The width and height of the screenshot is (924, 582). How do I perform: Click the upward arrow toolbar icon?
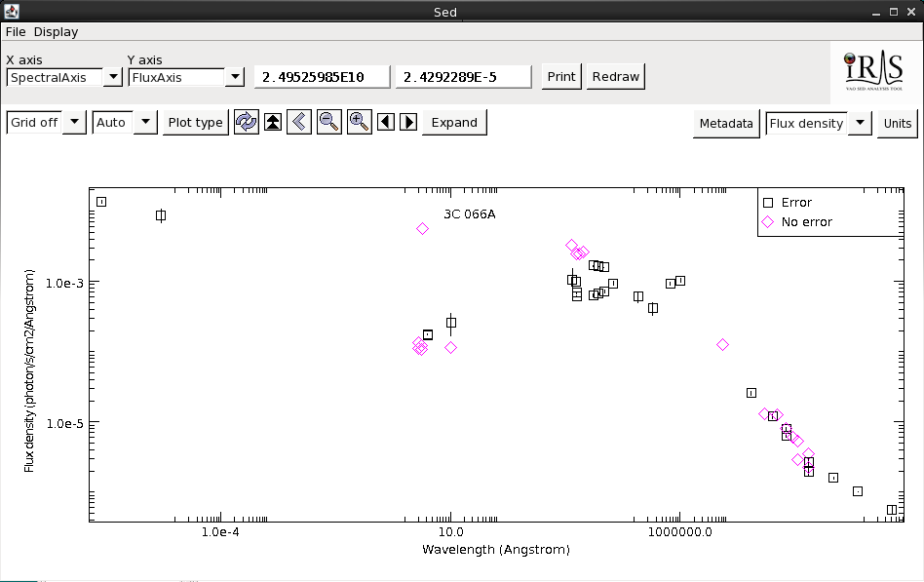click(273, 122)
